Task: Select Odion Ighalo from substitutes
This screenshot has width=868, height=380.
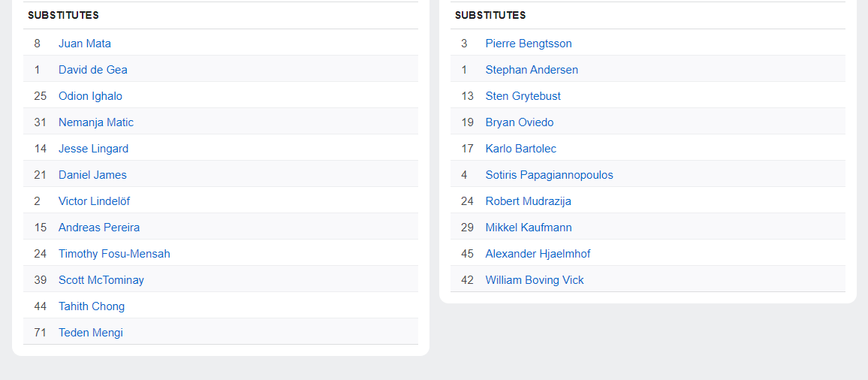Action: tap(90, 96)
